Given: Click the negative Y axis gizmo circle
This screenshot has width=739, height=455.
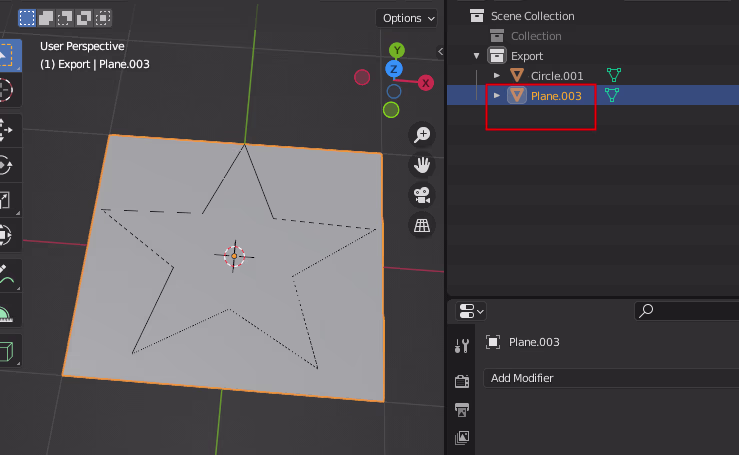Looking at the screenshot, I should click(x=391, y=110).
